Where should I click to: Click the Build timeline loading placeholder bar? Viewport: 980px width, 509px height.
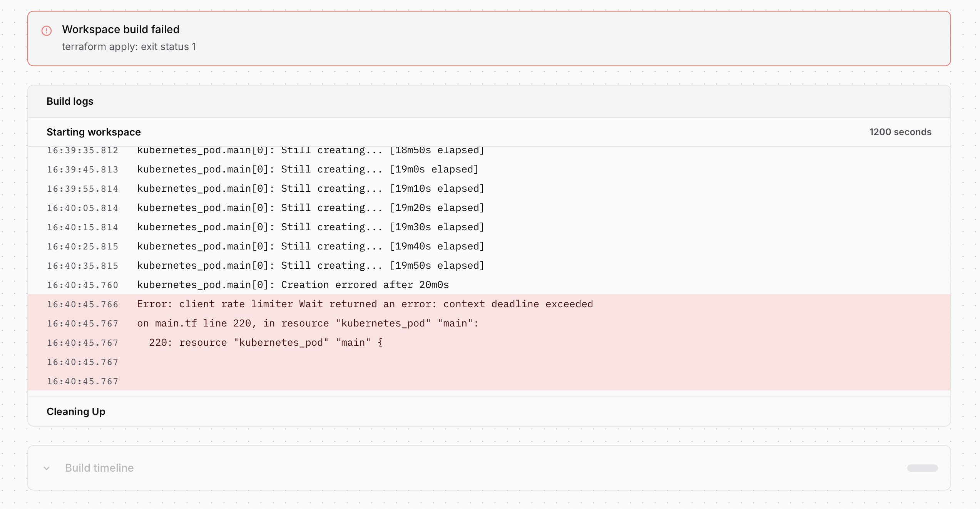(922, 468)
